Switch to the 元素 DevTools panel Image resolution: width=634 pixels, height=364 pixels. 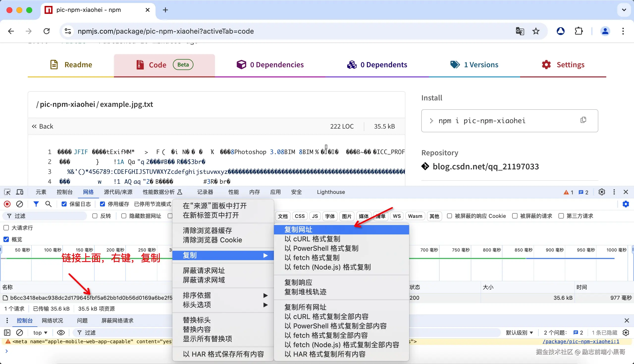[x=41, y=192]
